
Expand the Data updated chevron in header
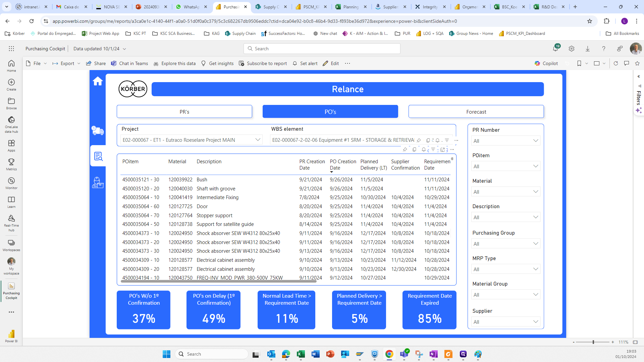(x=124, y=49)
